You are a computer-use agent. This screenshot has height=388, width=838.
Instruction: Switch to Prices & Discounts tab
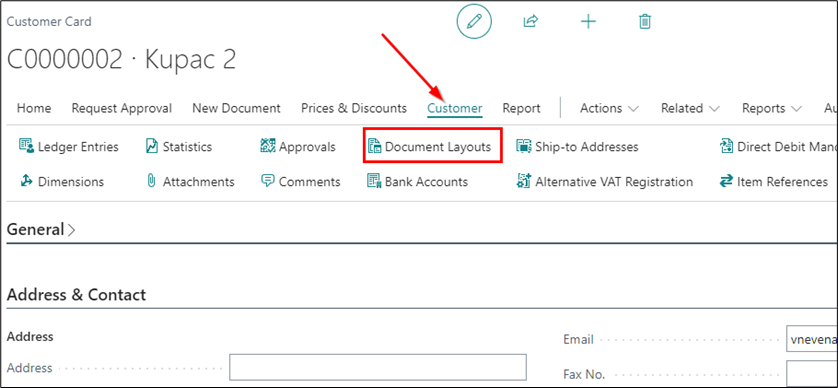coord(354,108)
